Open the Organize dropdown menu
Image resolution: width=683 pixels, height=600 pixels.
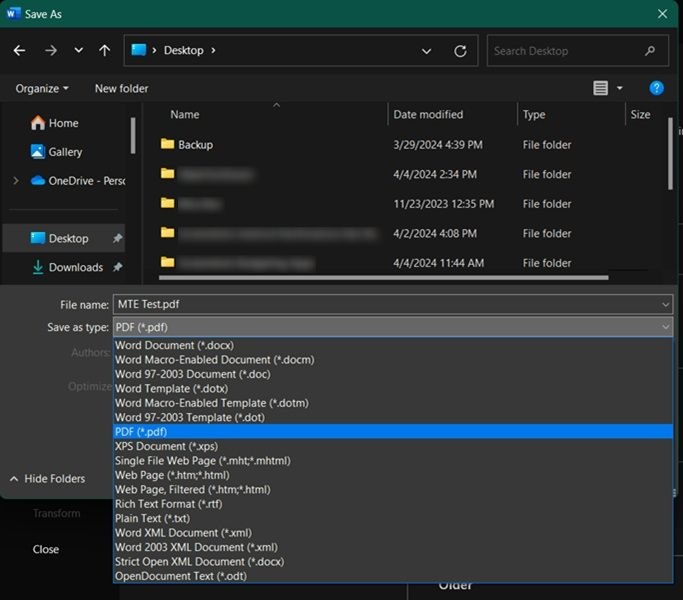pos(42,88)
